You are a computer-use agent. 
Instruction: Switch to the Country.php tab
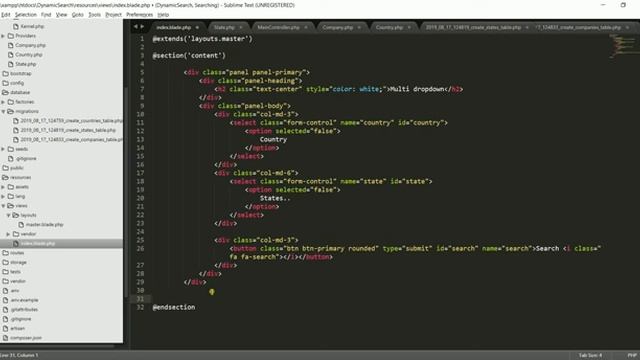point(389,27)
